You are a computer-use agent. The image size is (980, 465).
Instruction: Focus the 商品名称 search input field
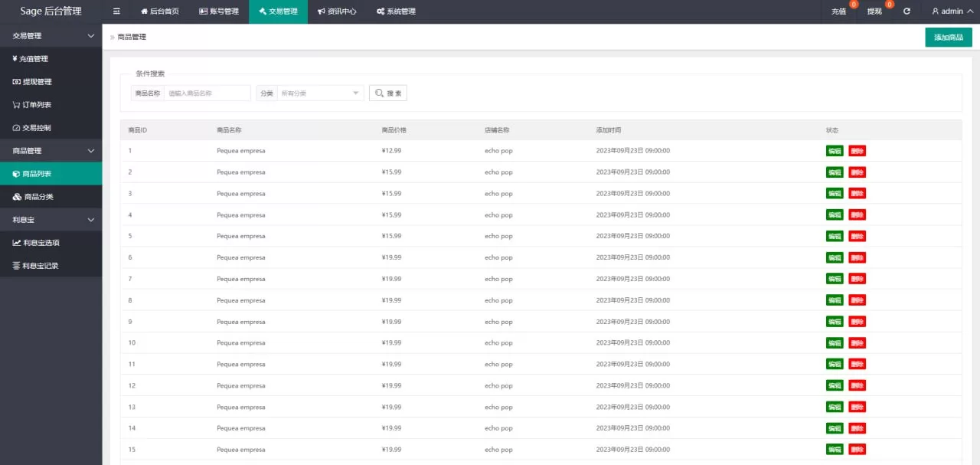tap(207, 93)
